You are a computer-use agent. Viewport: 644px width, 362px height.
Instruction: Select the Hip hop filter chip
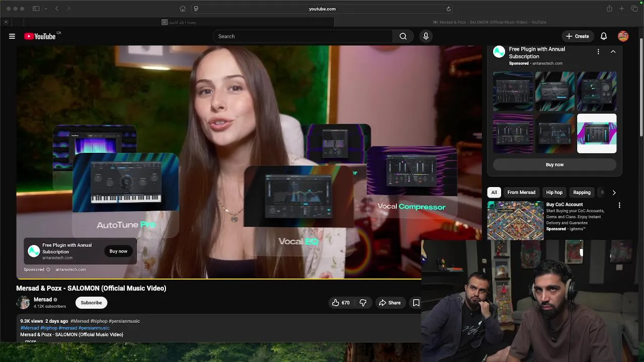(554, 193)
